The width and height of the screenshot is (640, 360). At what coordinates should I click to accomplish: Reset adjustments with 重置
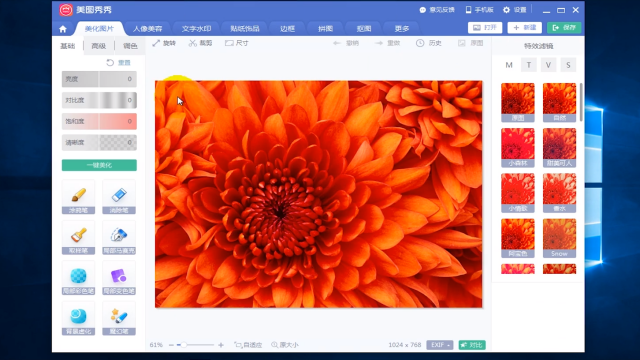click(x=118, y=62)
